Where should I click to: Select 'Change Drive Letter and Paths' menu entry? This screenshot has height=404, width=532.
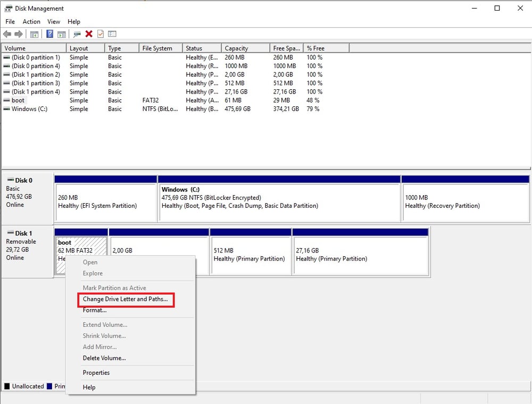coord(126,300)
